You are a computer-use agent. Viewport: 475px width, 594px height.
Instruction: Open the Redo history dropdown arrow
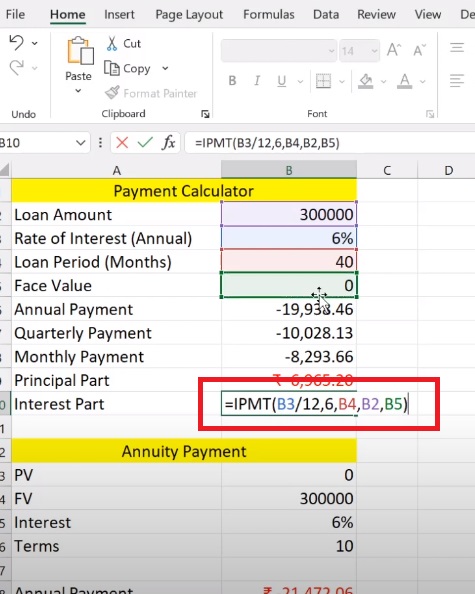coord(34,68)
